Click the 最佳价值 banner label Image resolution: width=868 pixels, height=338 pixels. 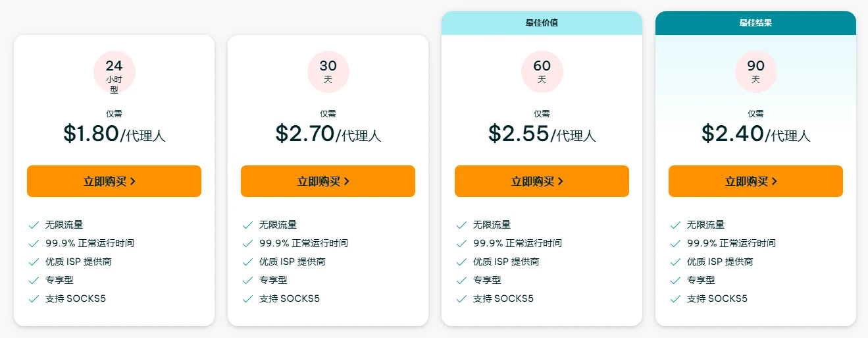pyautogui.click(x=542, y=23)
